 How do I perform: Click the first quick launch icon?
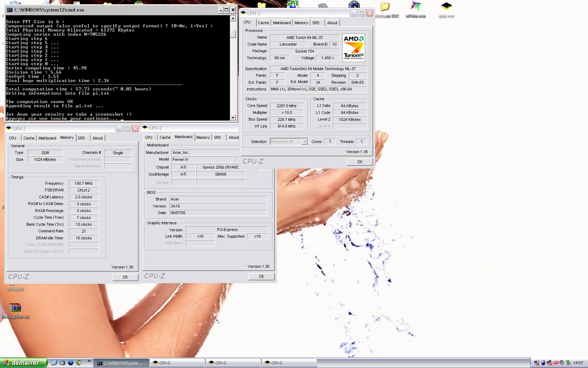click(x=54, y=363)
